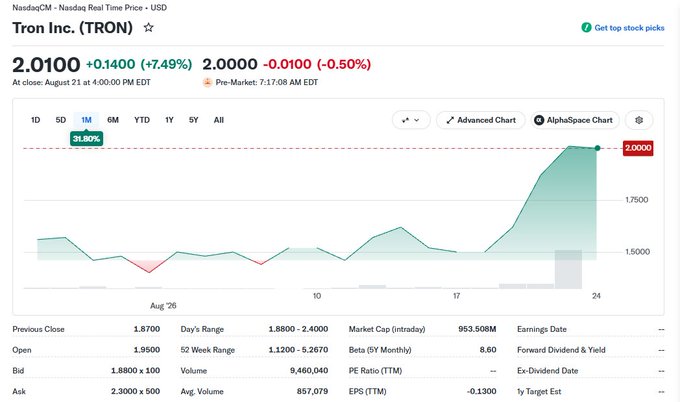Click the -0.0100 (-0.50%) pre-market change
Viewport: 680px width, 402px height.
[x=317, y=65]
